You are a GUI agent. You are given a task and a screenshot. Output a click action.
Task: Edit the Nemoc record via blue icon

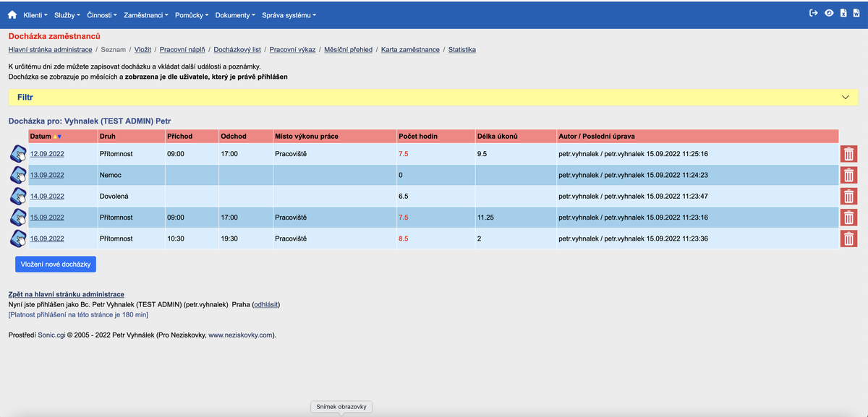click(x=17, y=174)
